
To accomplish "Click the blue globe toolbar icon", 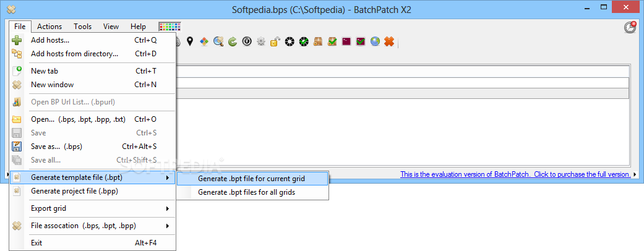I will [x=374, y=41].
